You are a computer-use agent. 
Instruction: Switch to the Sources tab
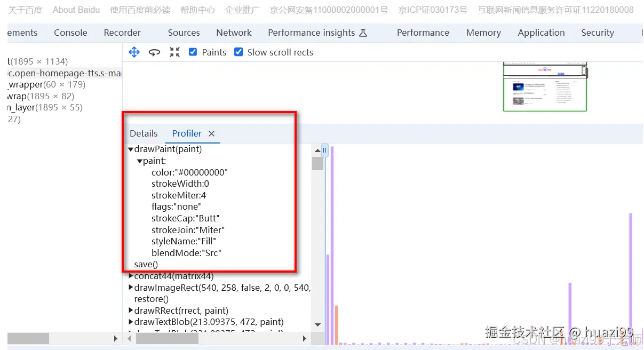(184, 33)
